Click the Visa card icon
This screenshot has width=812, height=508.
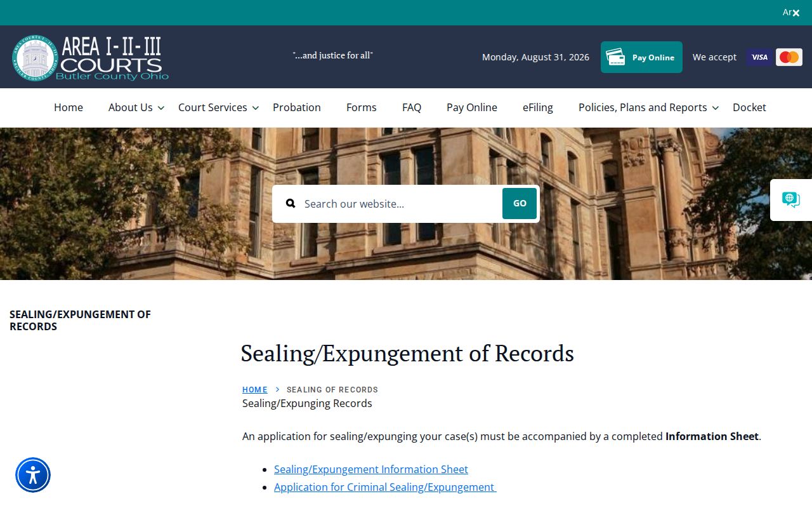tap(759, 57)
